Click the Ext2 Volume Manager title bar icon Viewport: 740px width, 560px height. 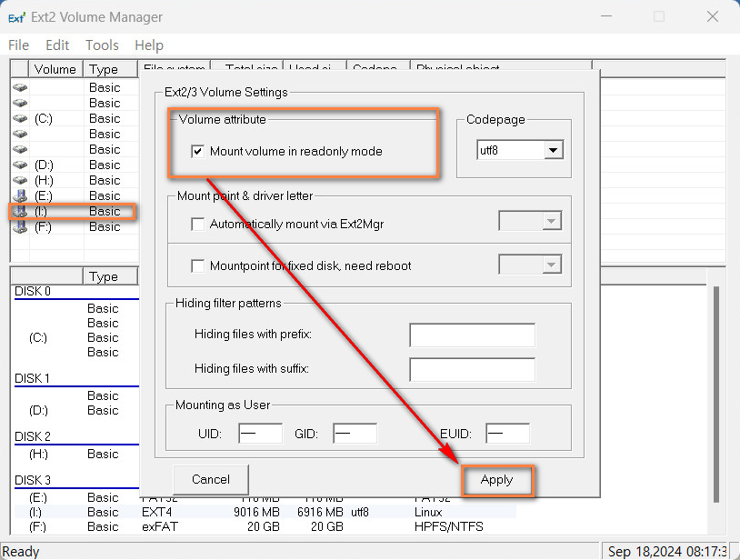(x=16, y=17)
